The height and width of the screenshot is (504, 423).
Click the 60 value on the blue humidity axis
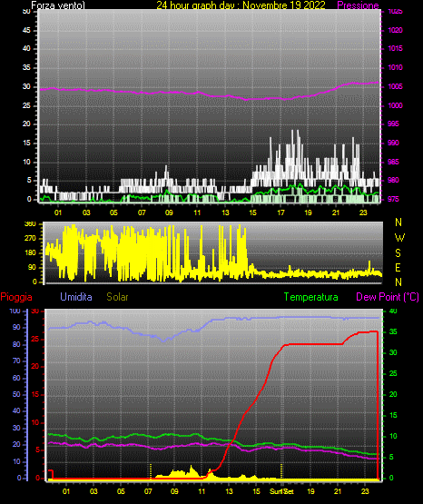[16, 378]
